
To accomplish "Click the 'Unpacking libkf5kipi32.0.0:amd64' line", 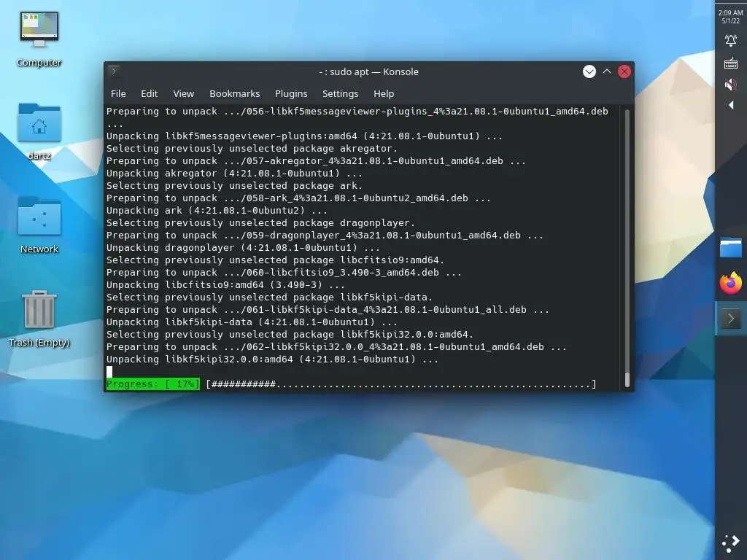I will coord(272,359).
